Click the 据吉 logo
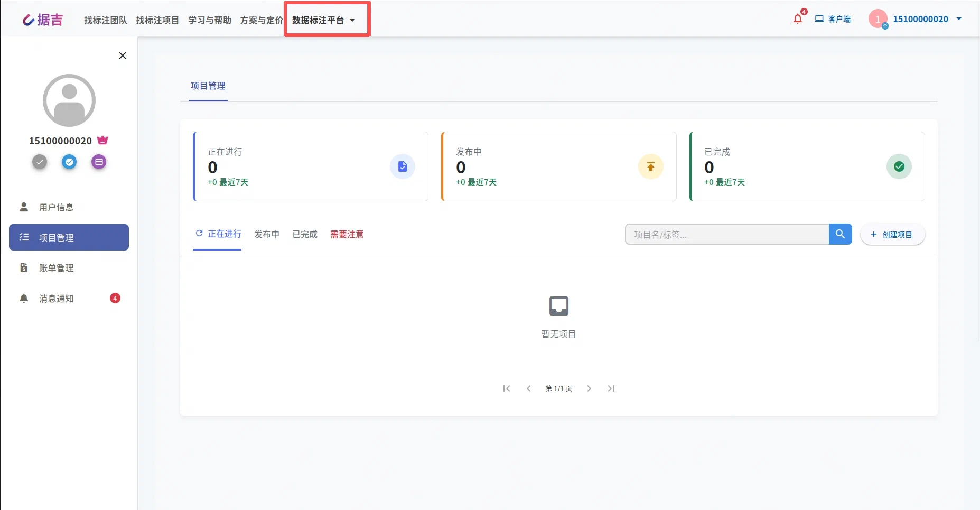The image size is (980, 510). 43,20
